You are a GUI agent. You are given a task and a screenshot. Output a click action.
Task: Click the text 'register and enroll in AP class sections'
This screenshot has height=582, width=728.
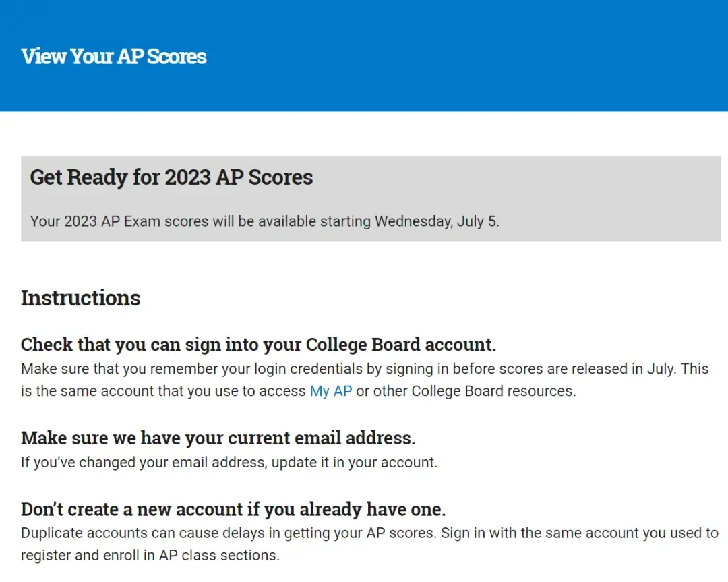(150, 556)
